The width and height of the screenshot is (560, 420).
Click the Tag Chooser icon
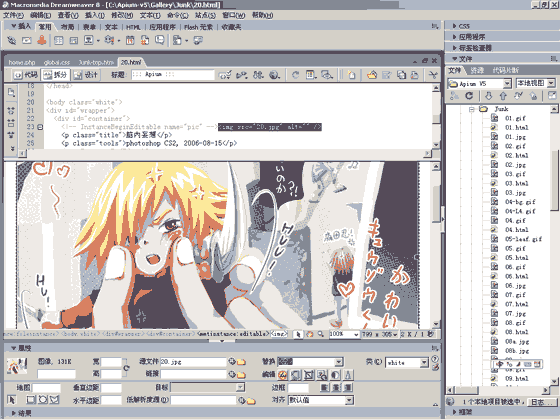click(x=198, y=40)
